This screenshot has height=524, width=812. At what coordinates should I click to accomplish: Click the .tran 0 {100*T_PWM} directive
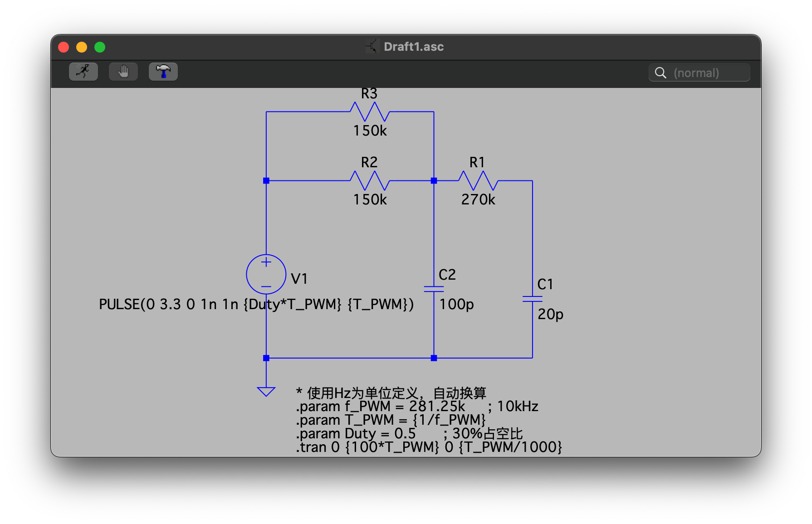429,447
